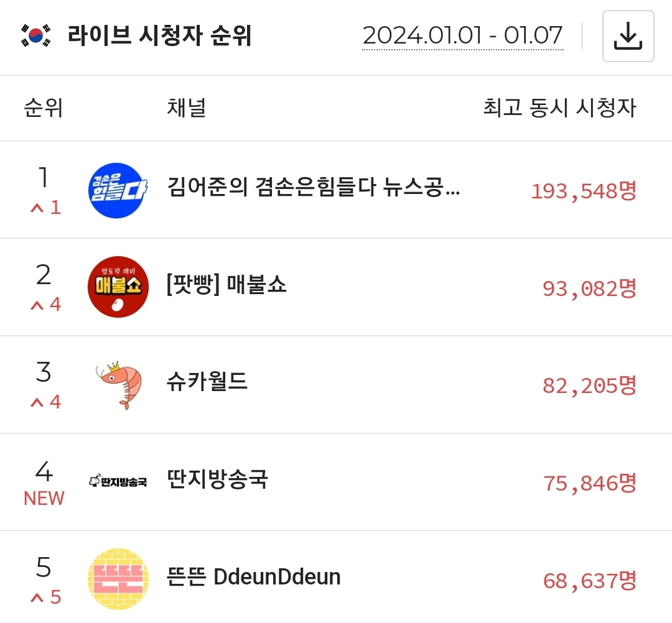Click the 딴지방송국 channel logo

click(118, 481)
